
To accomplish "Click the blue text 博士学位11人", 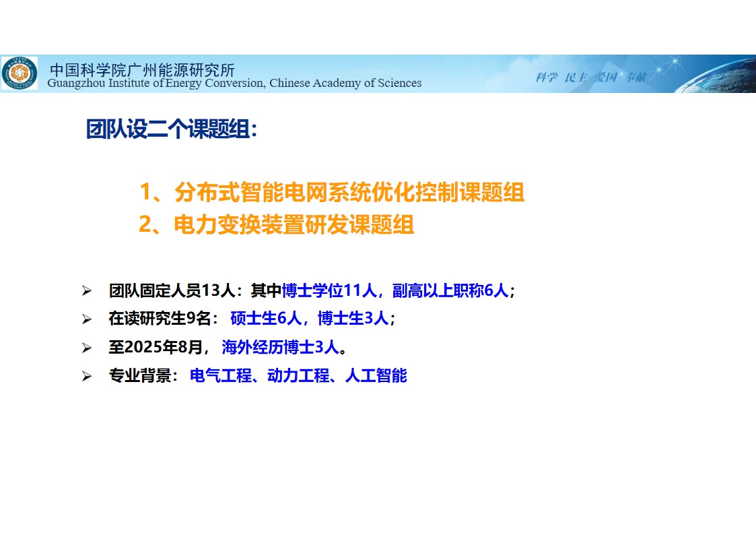I will (x=329, y=291).
